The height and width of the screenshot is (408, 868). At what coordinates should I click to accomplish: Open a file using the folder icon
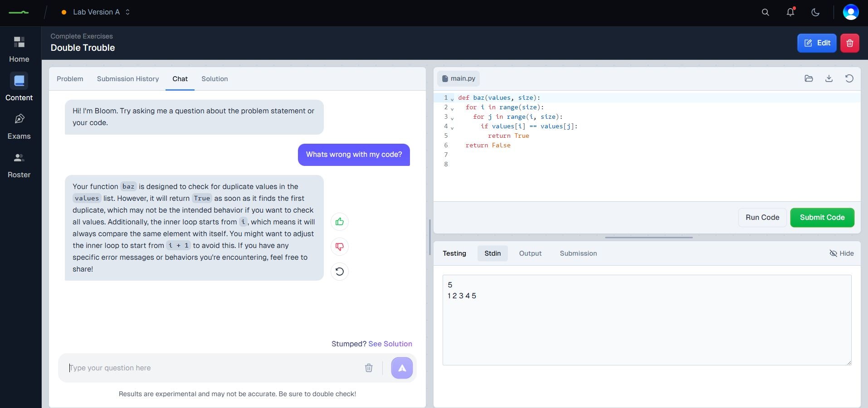(809, 78)
